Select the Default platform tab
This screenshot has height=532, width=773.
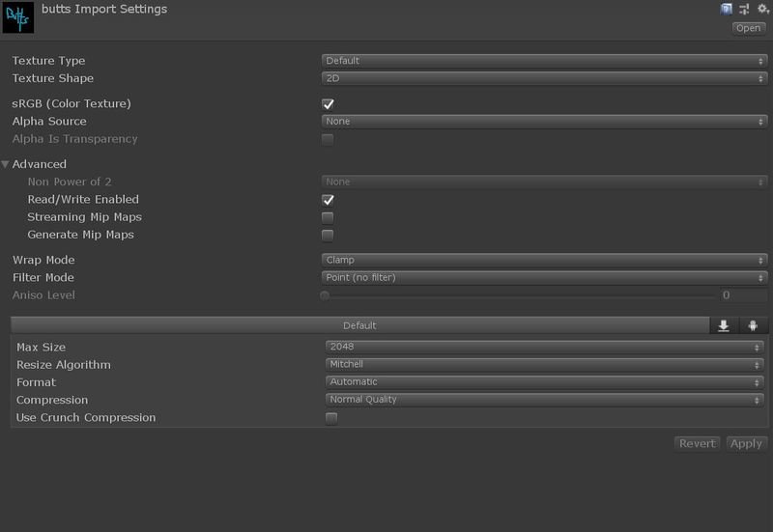(359, 325)
